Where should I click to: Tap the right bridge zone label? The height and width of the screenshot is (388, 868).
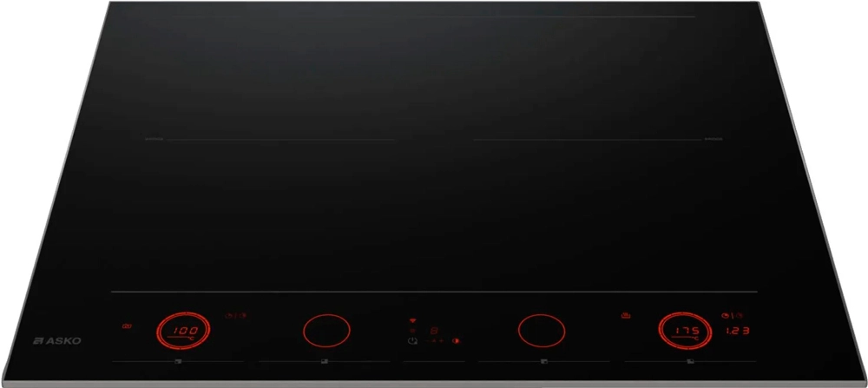tap(713, 139)
